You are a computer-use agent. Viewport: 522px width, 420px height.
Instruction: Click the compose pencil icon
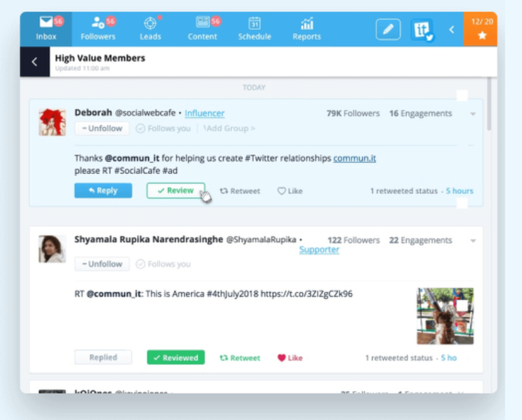388,29
